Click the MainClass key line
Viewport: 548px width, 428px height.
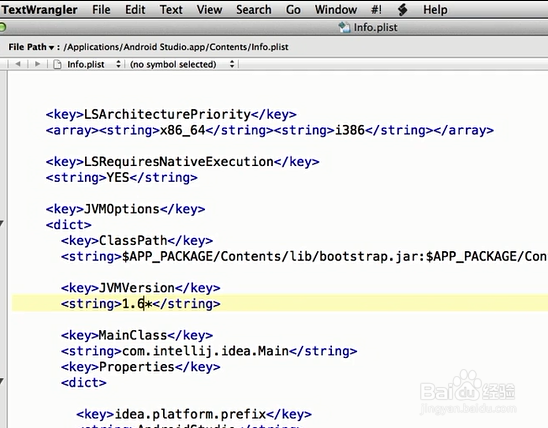click(x=137, y=335)
